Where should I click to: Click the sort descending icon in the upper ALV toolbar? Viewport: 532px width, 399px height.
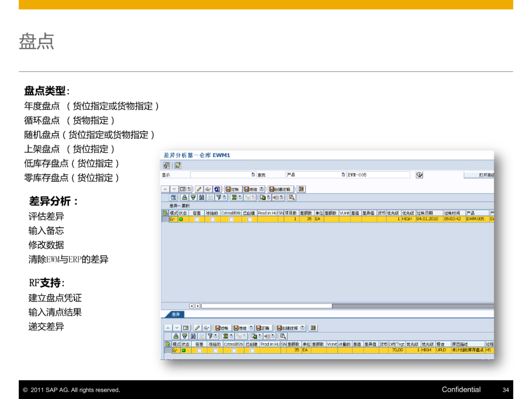pos(193,198)
